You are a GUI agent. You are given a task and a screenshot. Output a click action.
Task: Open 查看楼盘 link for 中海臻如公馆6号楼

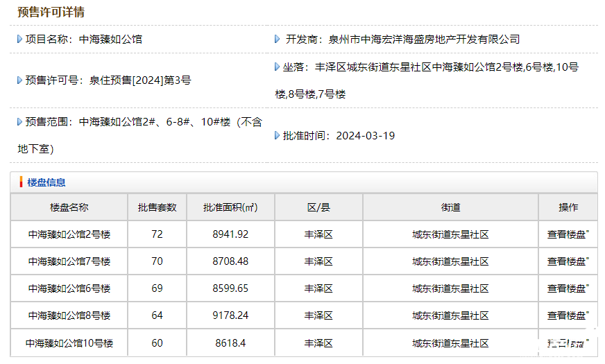tap(568, 288)
